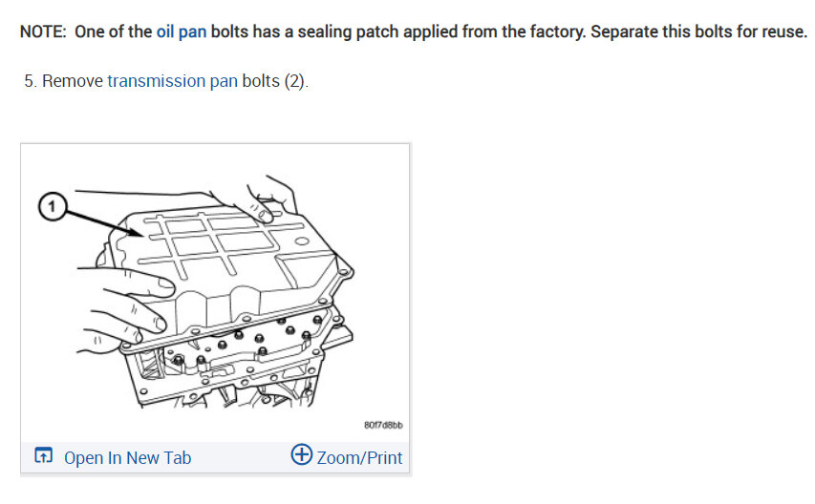
Task: Select the transmission pan diagram thumbnail
Action: pos(215,293)
